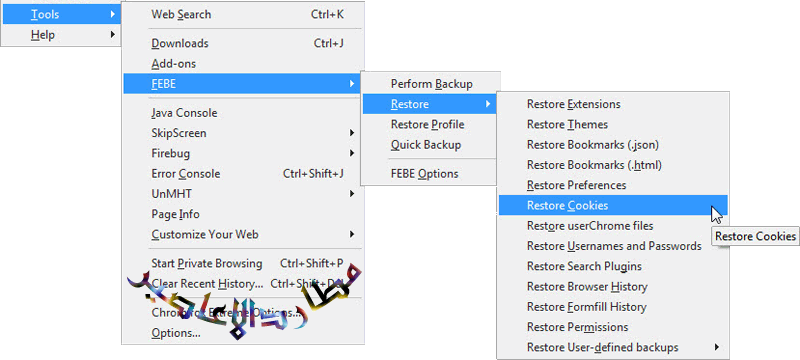Open Page Info
The height and width of the screenshot is (360, 800).
click(x=243, y=214)
